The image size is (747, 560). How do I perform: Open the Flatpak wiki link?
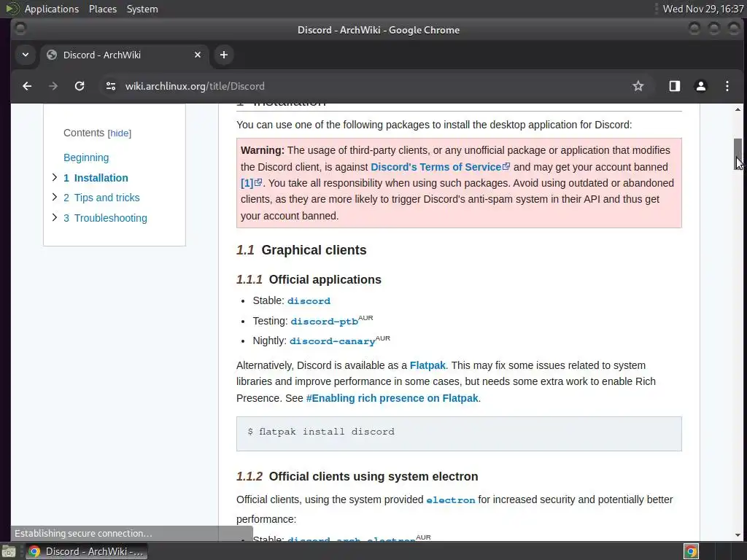427,365
